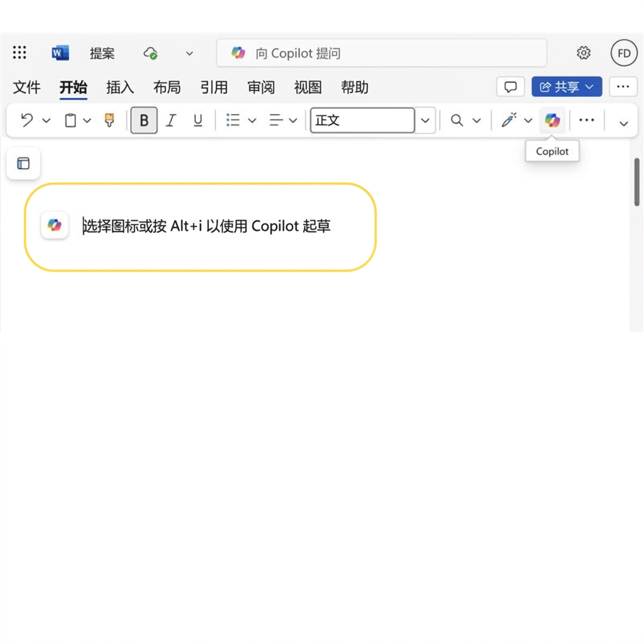Expand the undo dropdown arrow
Screen dimensions: 644x644
(46, 121)
